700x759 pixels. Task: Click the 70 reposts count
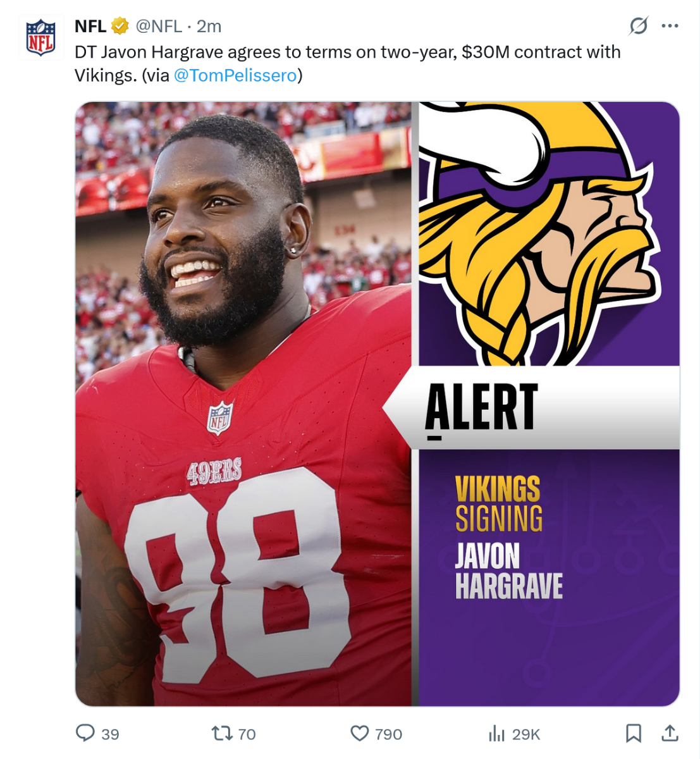click(x=247, y=734)
